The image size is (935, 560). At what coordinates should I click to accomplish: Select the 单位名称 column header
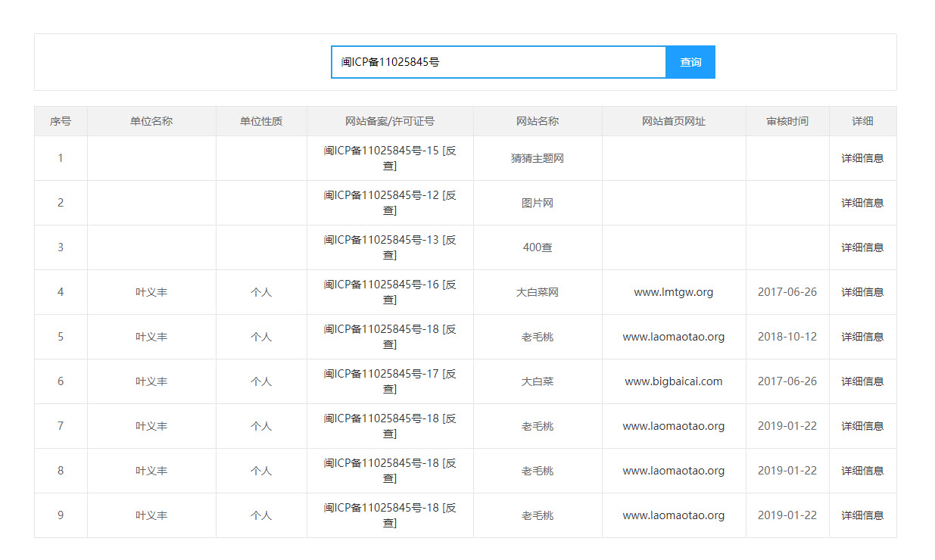tap(151, 121)
